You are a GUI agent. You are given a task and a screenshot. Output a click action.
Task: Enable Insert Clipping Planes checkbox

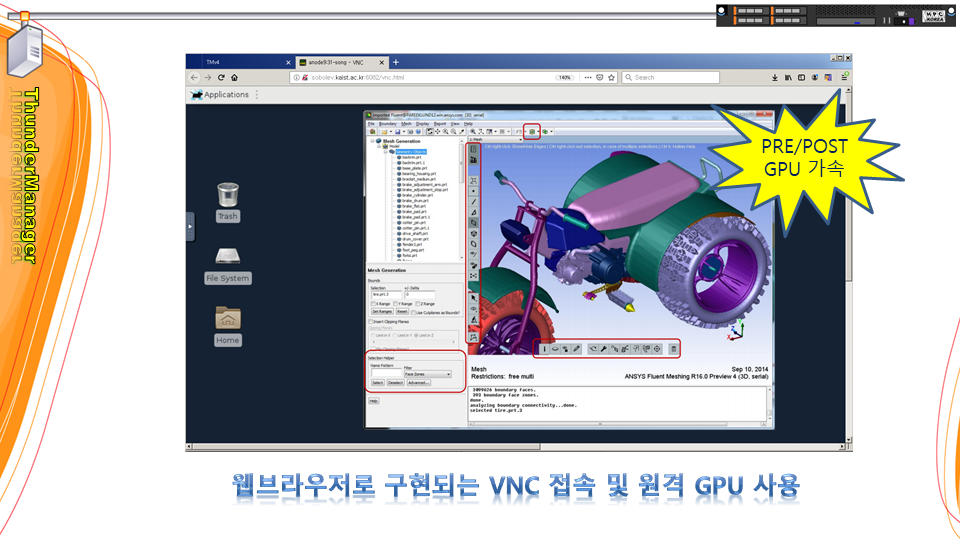370,321
